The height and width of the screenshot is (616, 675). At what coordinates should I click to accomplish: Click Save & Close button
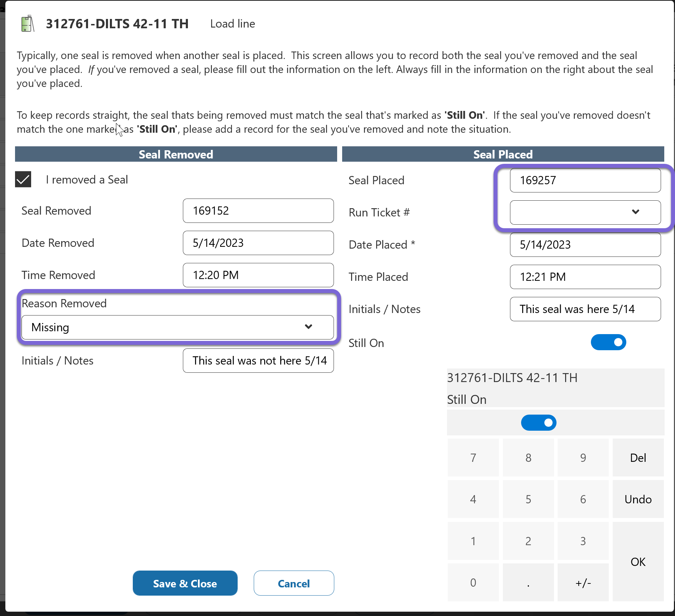(x=185, y=583)
